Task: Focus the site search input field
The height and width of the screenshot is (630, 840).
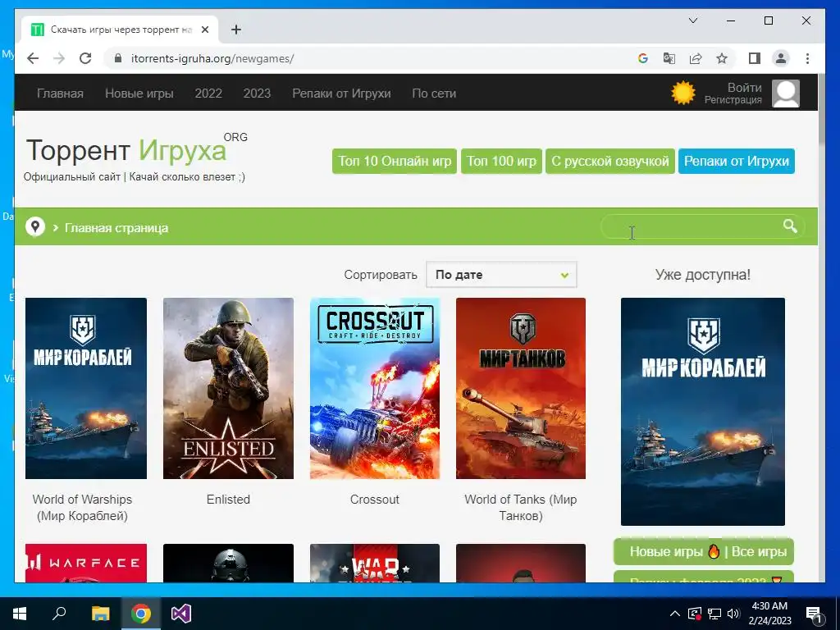Action: pyautogui.click(x=692, y=226)
